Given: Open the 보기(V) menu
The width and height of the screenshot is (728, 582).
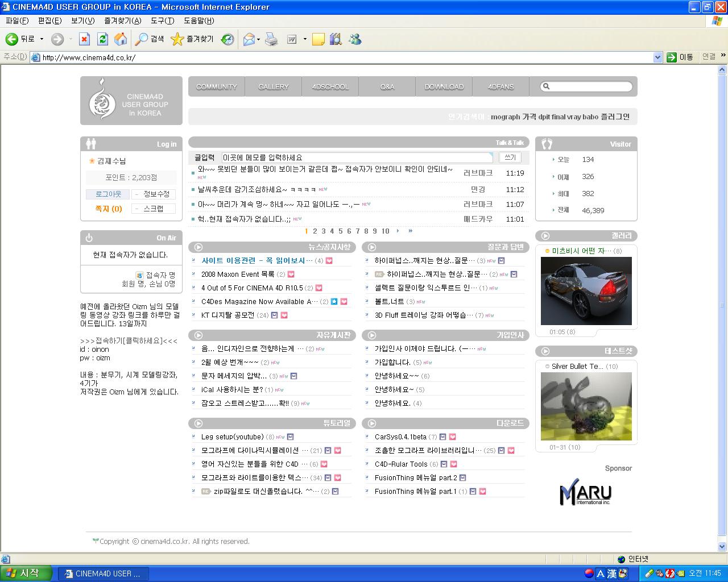Looking at the screenshot, I should pos(82,20).
